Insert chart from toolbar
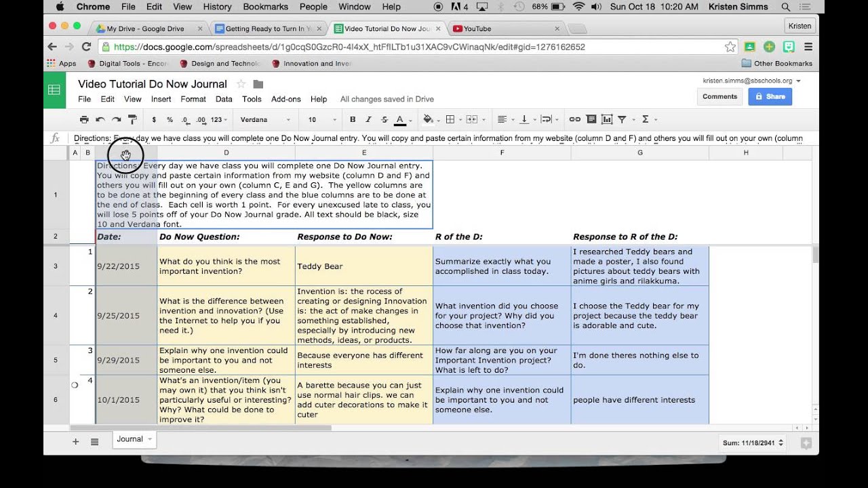868x488 pixels. (x=607, y=119)
